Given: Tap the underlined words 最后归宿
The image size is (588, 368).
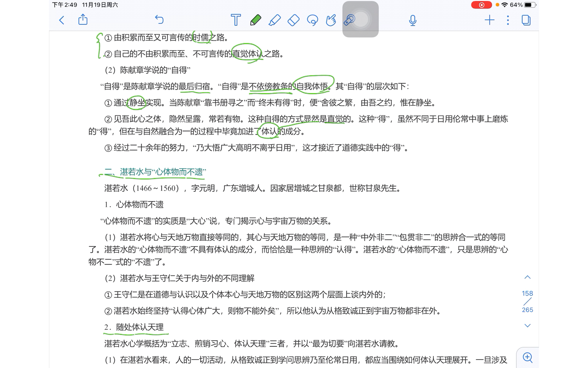Looking at the screenshot, I should (x=194, y=86).
